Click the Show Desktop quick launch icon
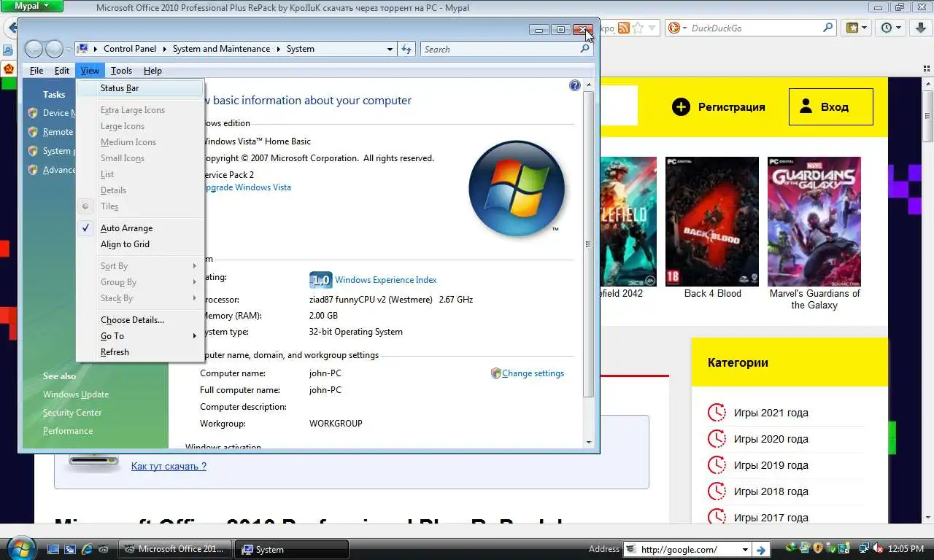Screen dimensions: 934x560 pos(53,549)
